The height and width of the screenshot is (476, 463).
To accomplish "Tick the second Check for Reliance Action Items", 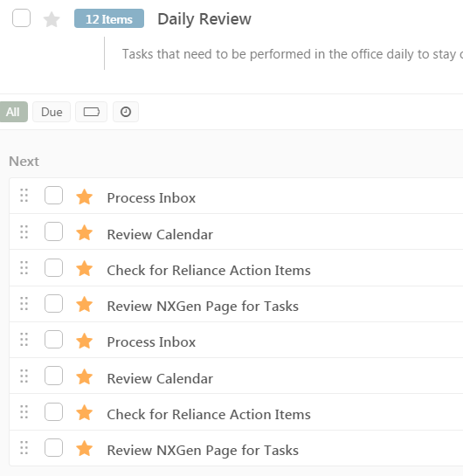I will click(x=54, y=412).
